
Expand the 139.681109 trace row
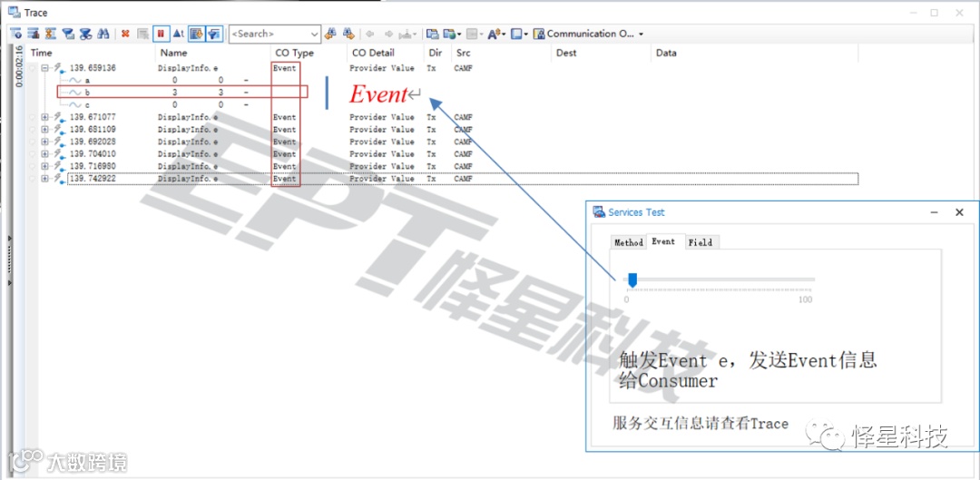tap(45, 130)
